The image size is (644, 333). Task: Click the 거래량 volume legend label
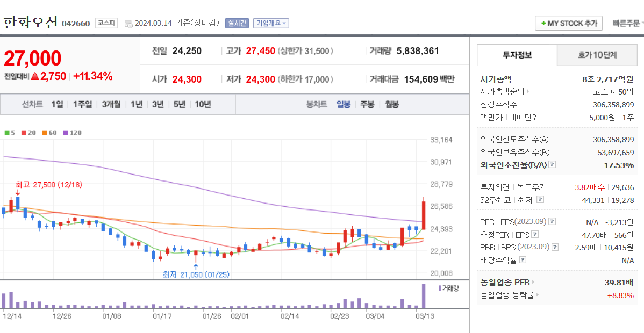pyautogui.click(x=450, y=288)
